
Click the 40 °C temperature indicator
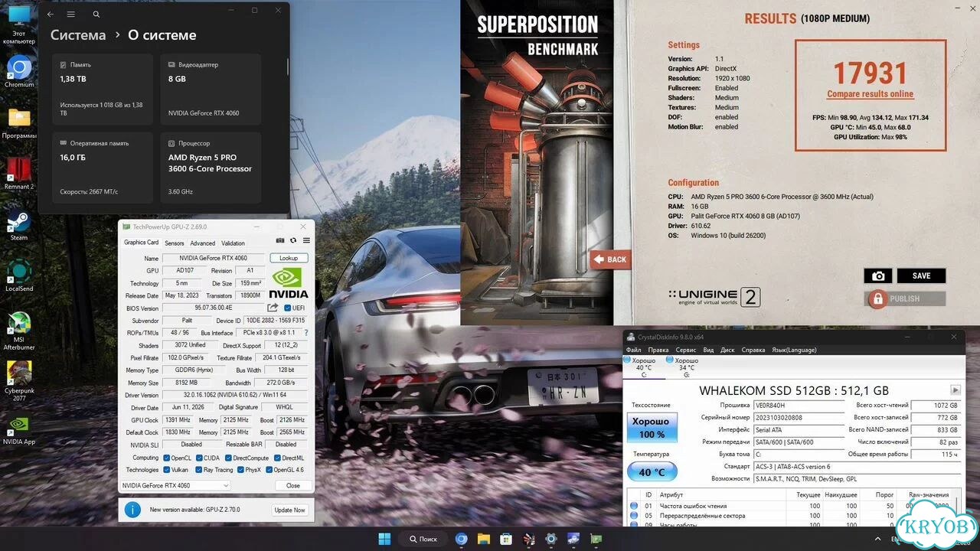tap(652, 471)
